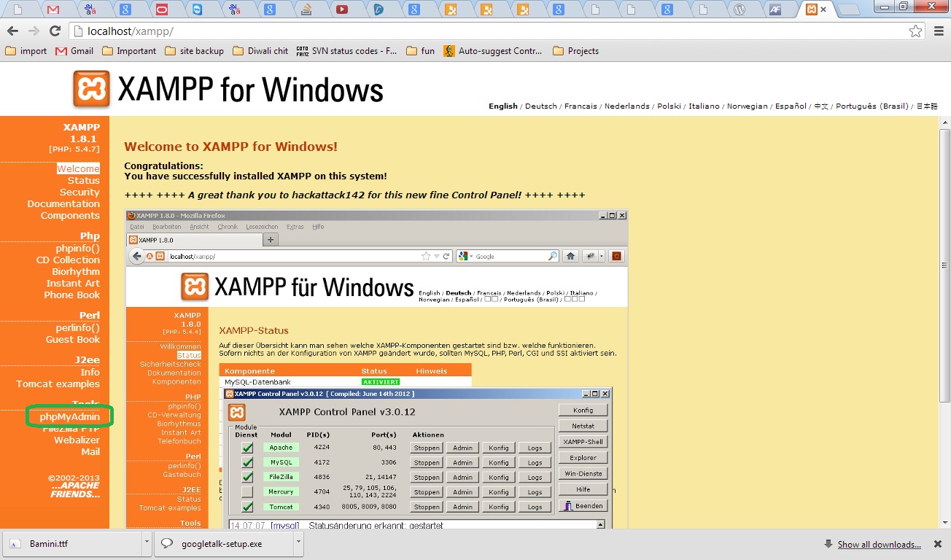Reload the page with the refresh icon
The width and height of the screenshot is (951, 560).
point(55,31)
